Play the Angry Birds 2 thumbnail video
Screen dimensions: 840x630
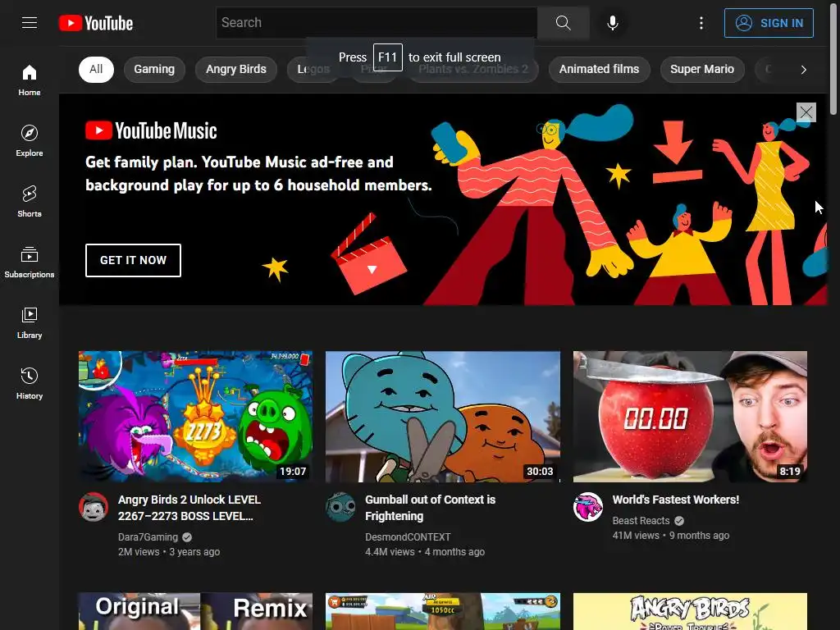195,416
